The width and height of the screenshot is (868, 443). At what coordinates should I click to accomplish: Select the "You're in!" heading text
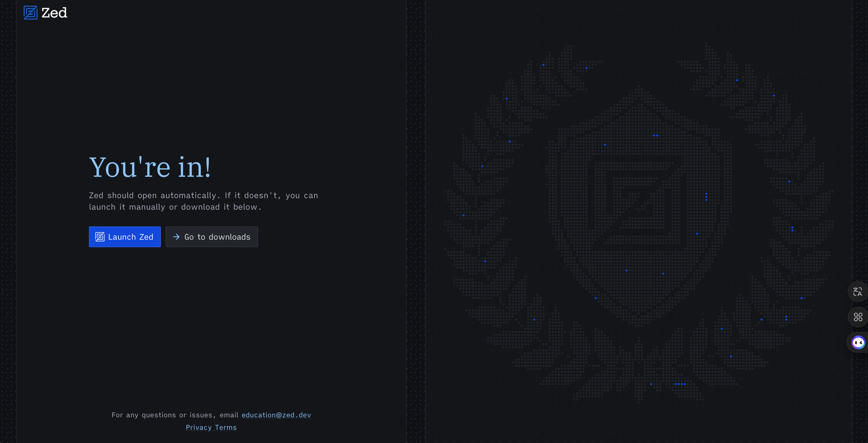[x=150, y=167]
